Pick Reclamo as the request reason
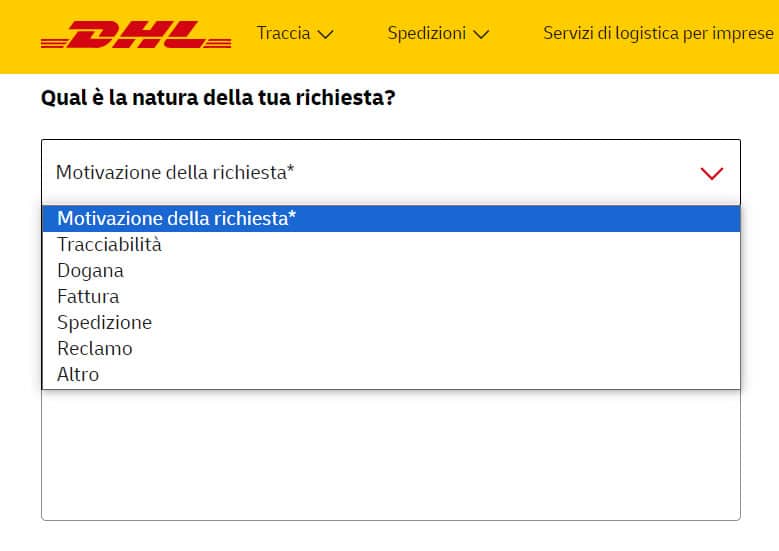Image resolution: width=779 pixels, height=551 pixels. (x=94, y=348)
